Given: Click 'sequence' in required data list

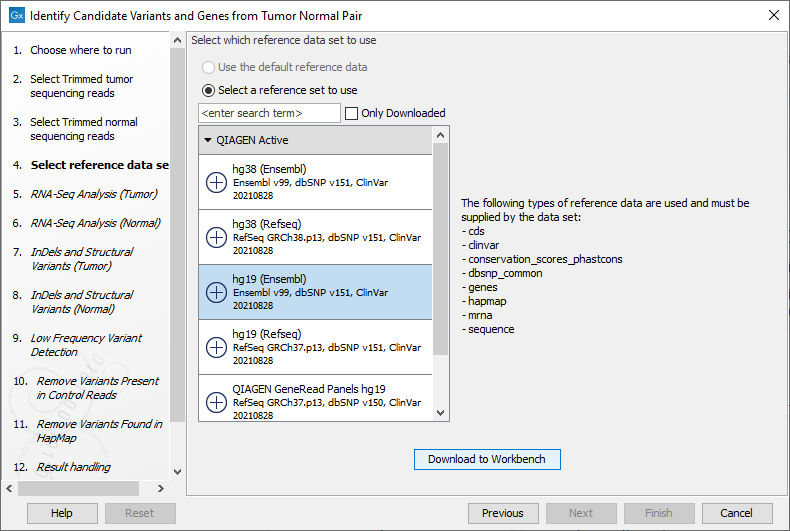Looking at the screenshot, I should click(491, 329).
